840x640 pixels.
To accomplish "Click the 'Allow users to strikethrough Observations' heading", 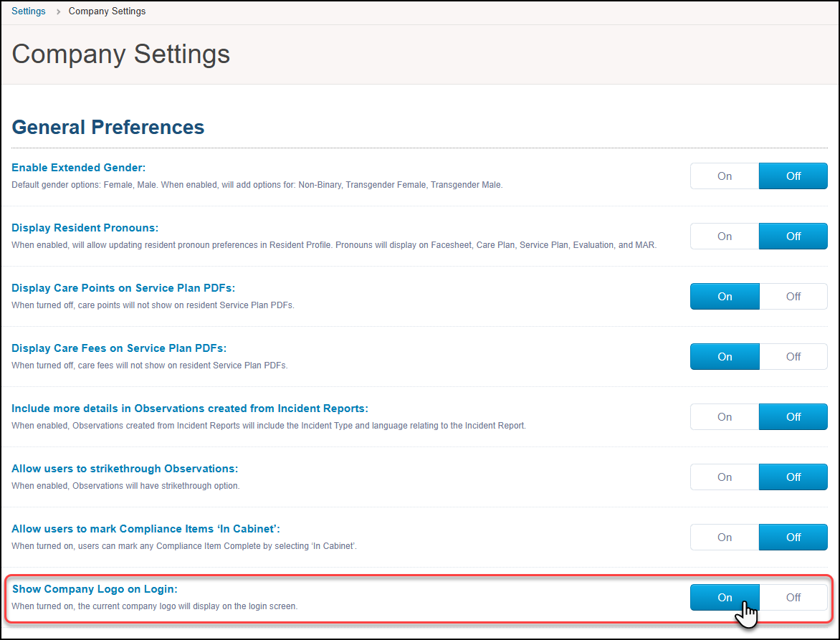I will click(x=124, y=468).
